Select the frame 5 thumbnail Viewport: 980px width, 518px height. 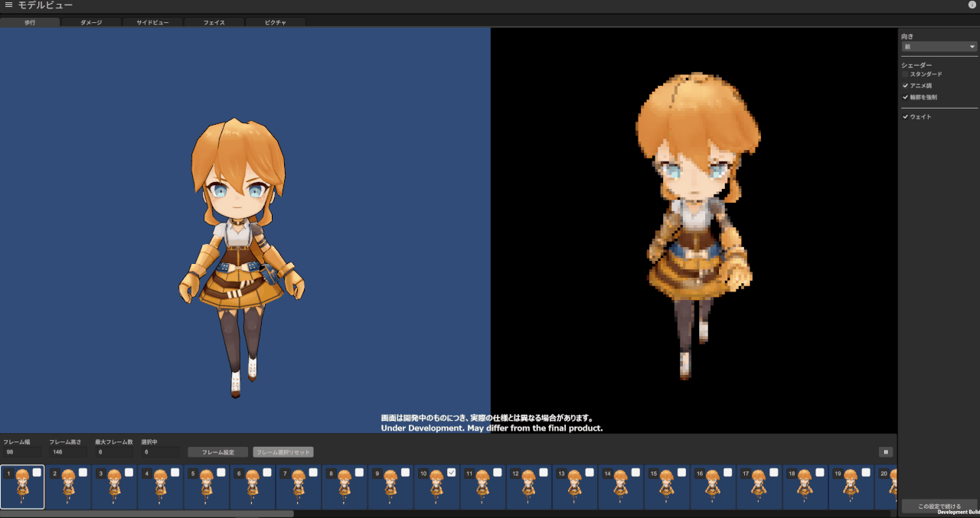(x=207, y=487)
